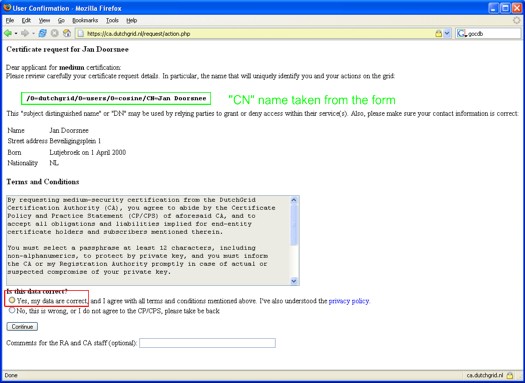The image size is (525, 383).
Task: Click the terms and conditions scrollbar thumb
Action: click(x=294, y=225)
